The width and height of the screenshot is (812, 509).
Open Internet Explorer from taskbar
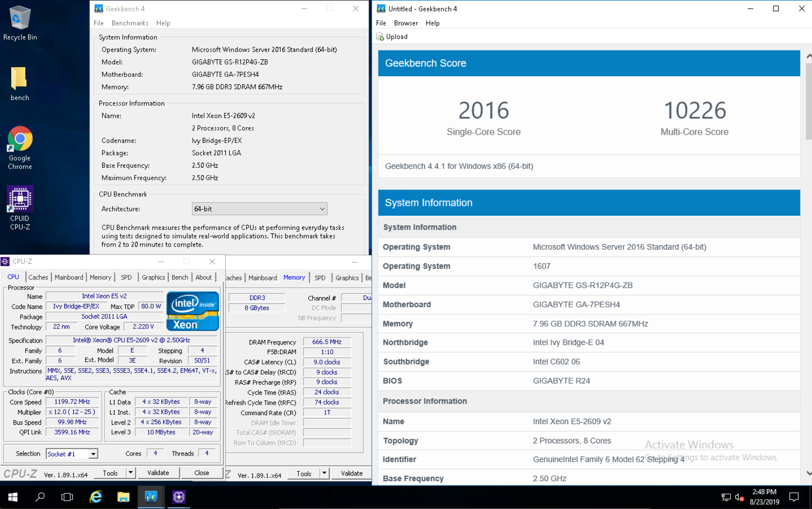point(96,497)
